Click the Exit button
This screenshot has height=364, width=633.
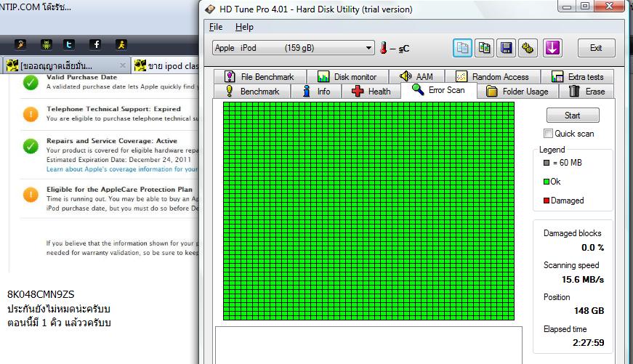pos(595,48)
